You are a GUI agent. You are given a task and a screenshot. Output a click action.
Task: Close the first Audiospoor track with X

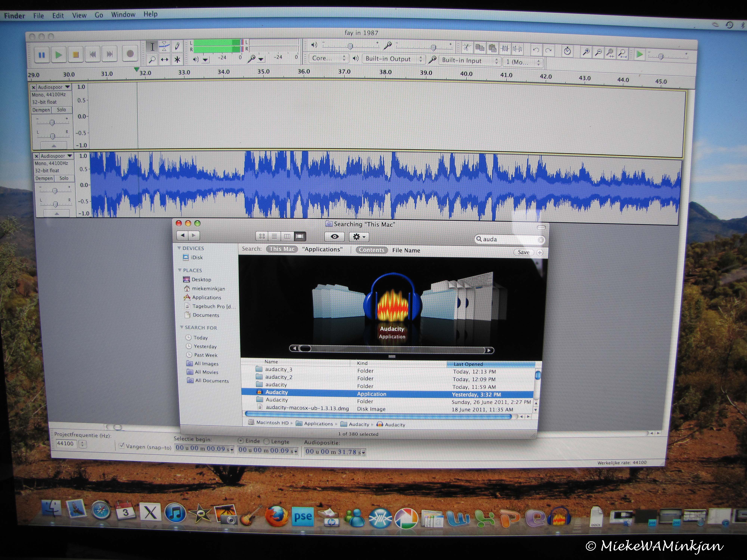(33, 87)
